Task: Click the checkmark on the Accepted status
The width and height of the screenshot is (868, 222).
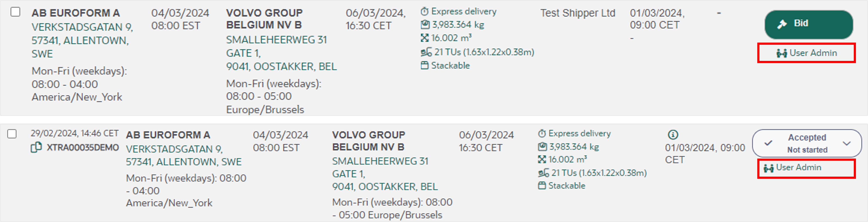Action: [x=768, y=143]
